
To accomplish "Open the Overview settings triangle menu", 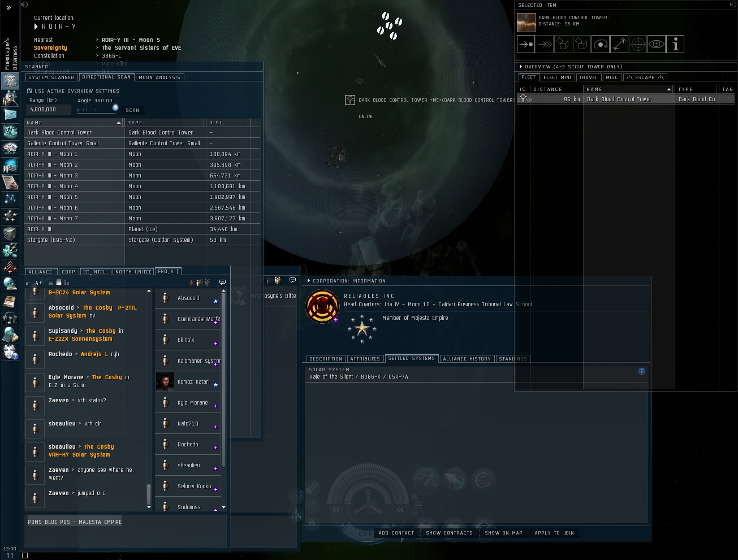I will coord(521,67).
